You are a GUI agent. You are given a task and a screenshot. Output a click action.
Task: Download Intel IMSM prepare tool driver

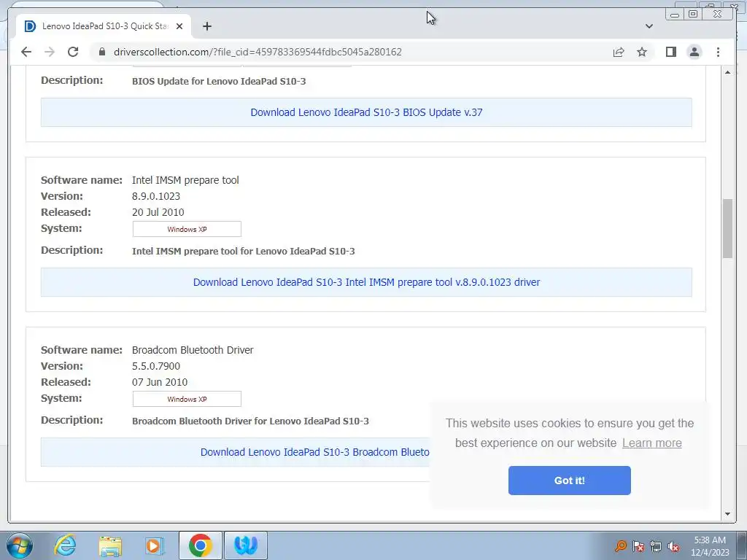[x=366, y=282]
